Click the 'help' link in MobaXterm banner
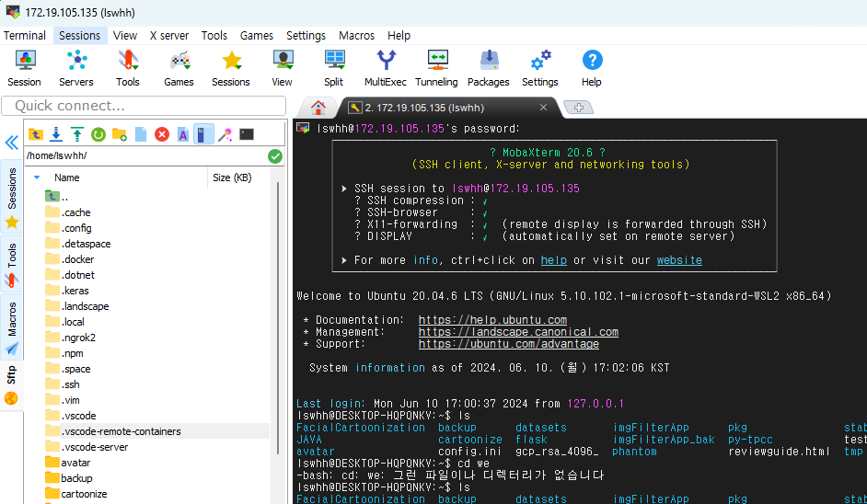 pyautogui.click(x=553, y=260)
